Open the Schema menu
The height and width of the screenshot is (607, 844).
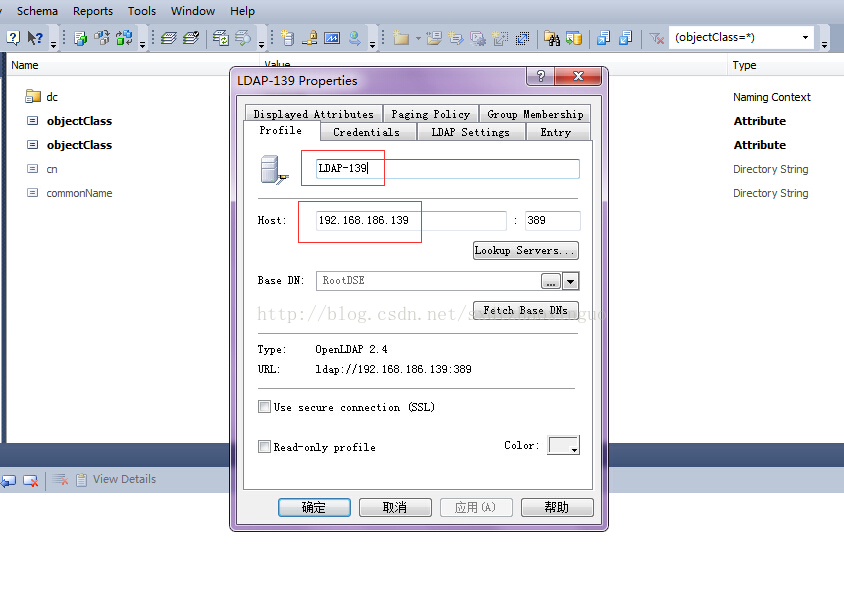(x=37, y=11)
